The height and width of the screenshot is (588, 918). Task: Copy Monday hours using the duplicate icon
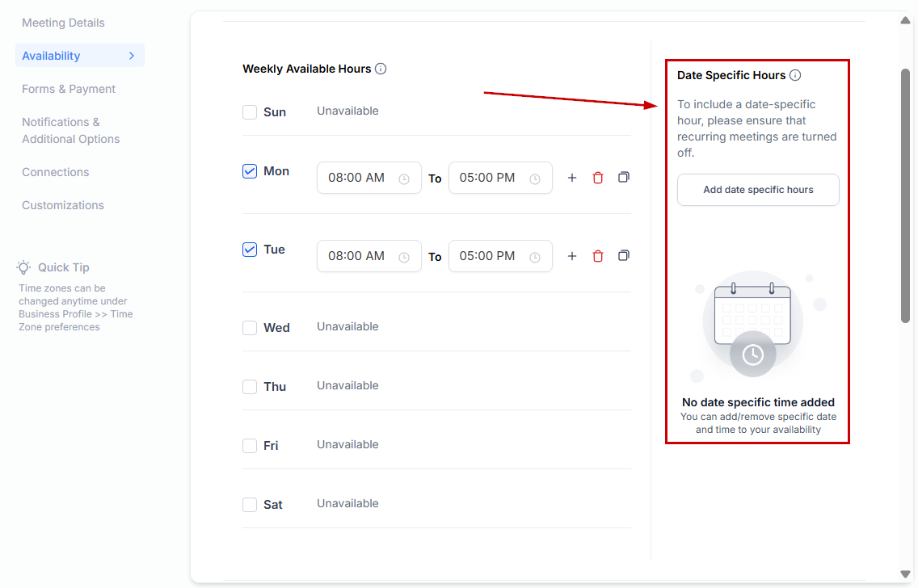point(624,178)
